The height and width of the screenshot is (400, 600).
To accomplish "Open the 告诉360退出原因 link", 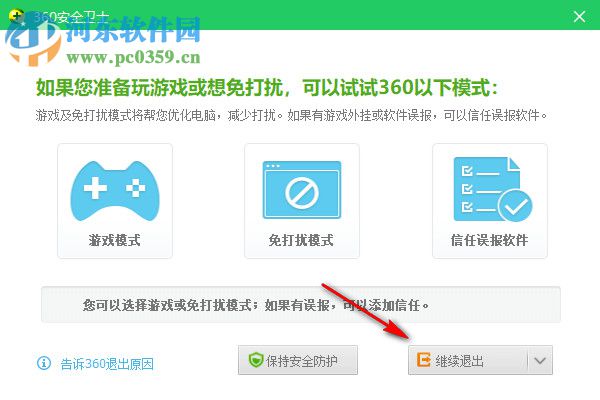I will pyautogui.click(x=107, y=363).
